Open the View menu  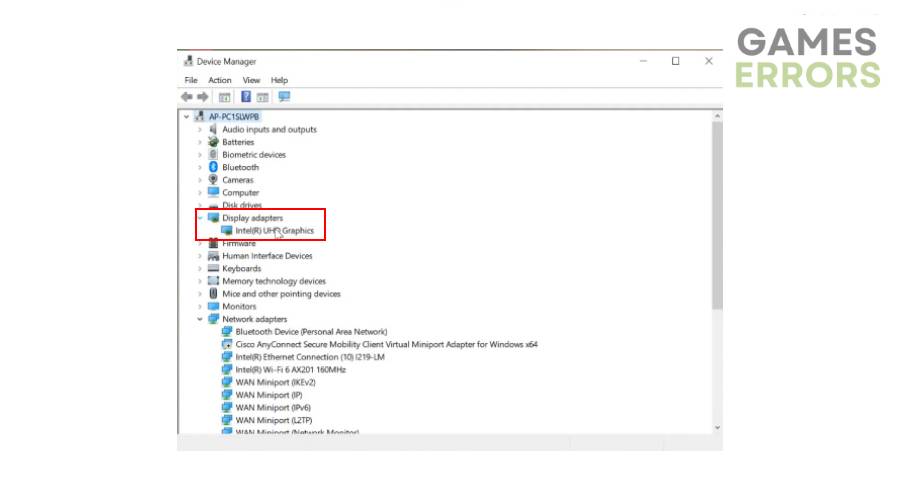pos(251,80)
